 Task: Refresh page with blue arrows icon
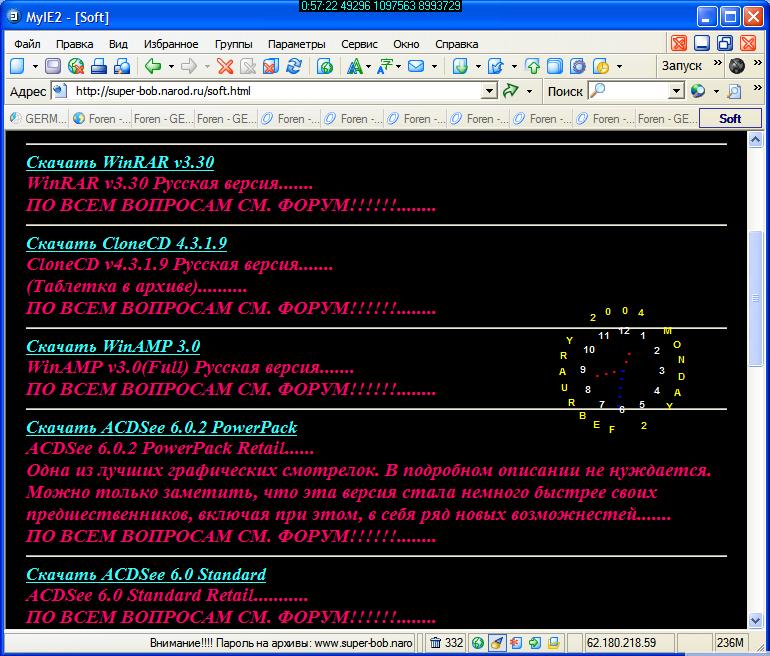(294, 66)
